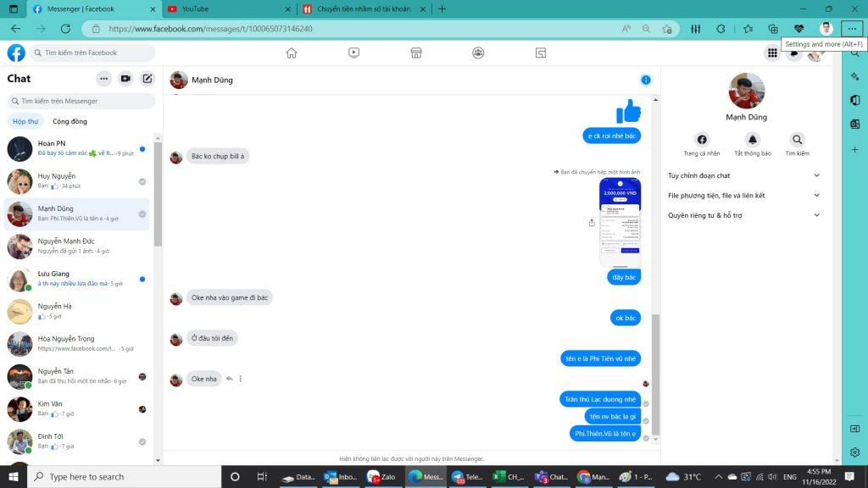Switch to Chuyển tiền nhầm số tài khoản tab
Screen dimensions: 868x488
[364, 8]
